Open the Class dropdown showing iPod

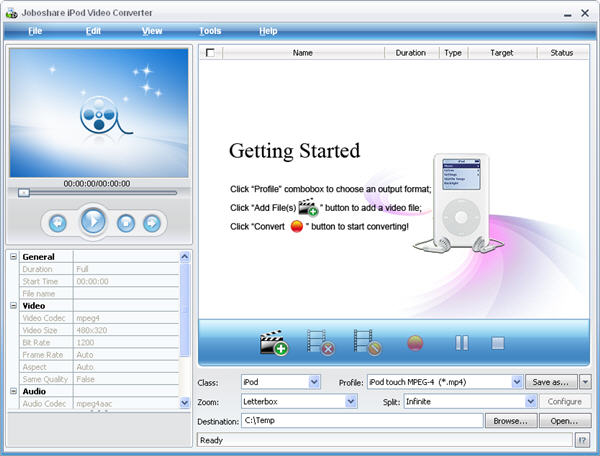(314, 382)
